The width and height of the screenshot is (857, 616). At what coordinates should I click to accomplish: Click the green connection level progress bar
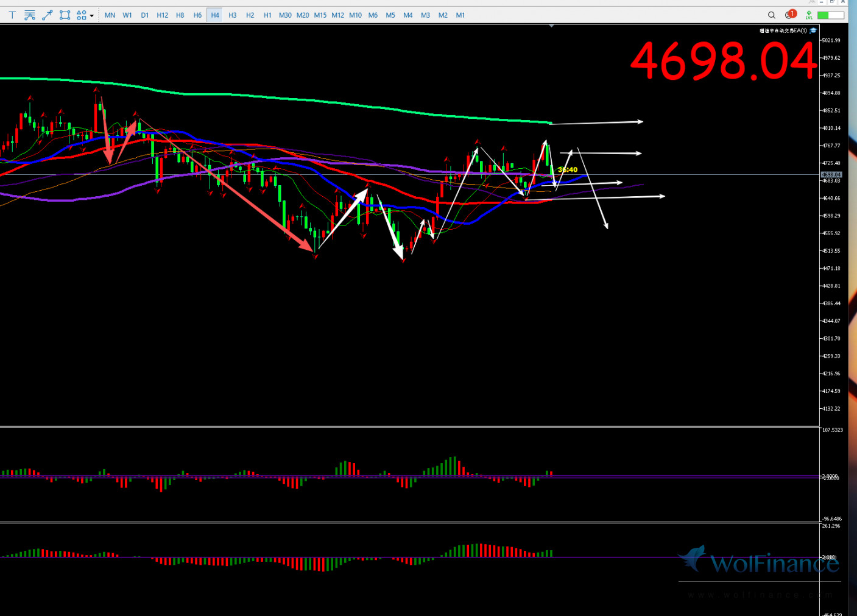click(831, 15)
